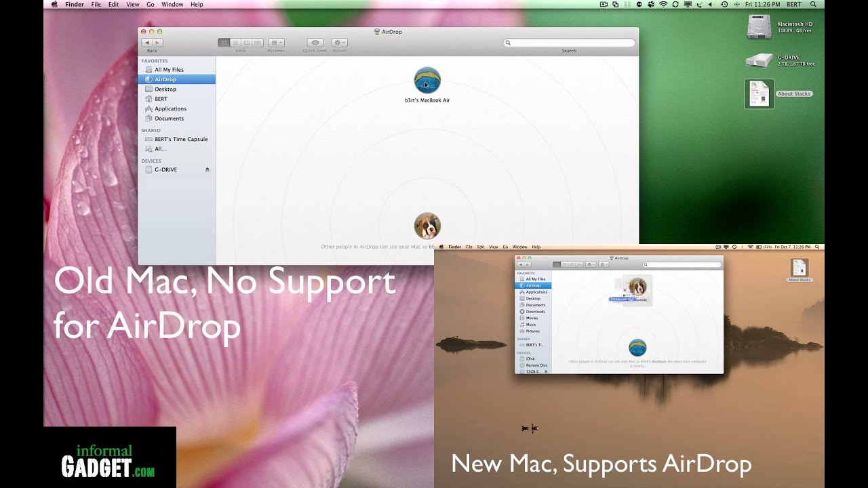This screenshot has height=488, width=868.
Task: Click the volume speaker icon in top menu bar
Action: pos(710,4)
